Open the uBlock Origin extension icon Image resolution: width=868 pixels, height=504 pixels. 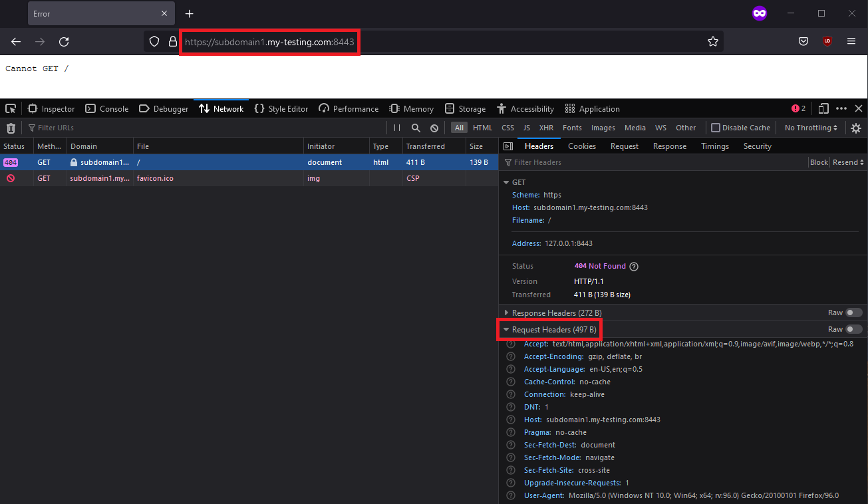pos(827,41)
